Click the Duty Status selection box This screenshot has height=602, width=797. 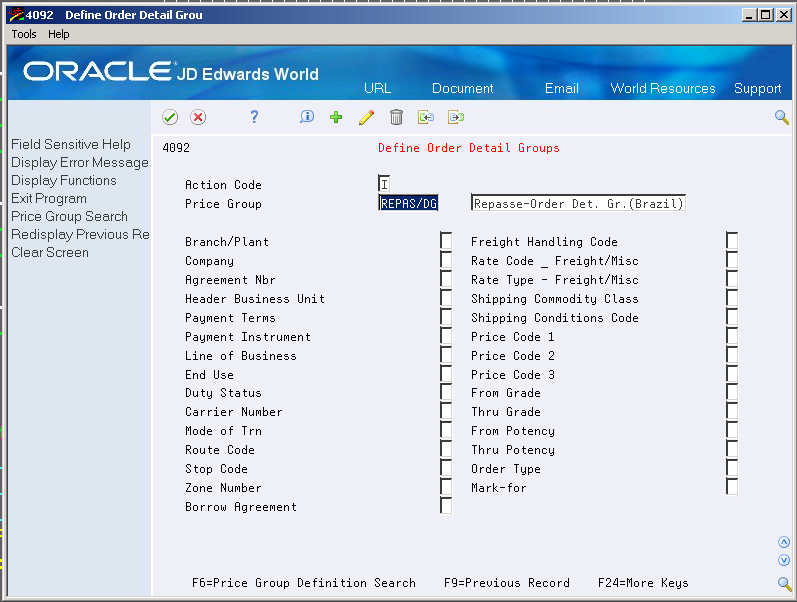point(446,392)
